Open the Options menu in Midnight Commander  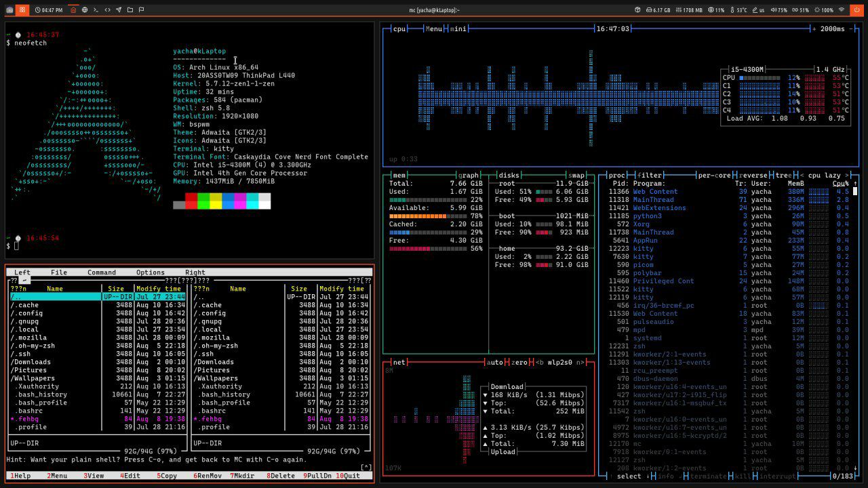pyautogui.click(x=151, y=272)
